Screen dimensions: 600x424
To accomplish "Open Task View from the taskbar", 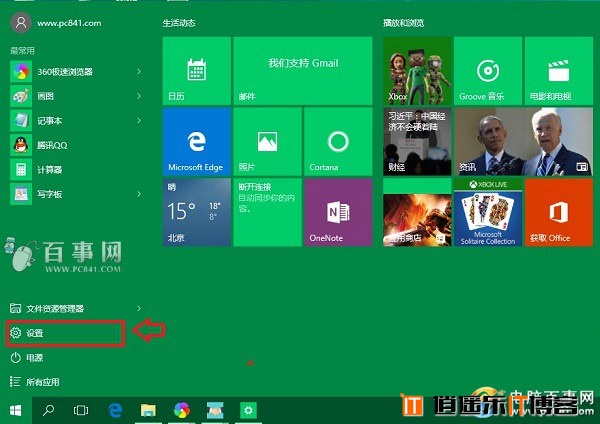I will [82, 410].
